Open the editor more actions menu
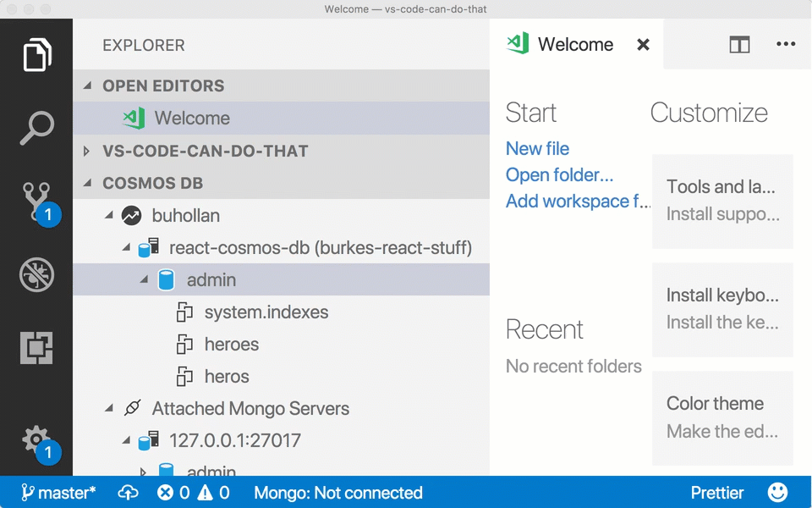This screenshot has width=812, height=508. [786, 44]
